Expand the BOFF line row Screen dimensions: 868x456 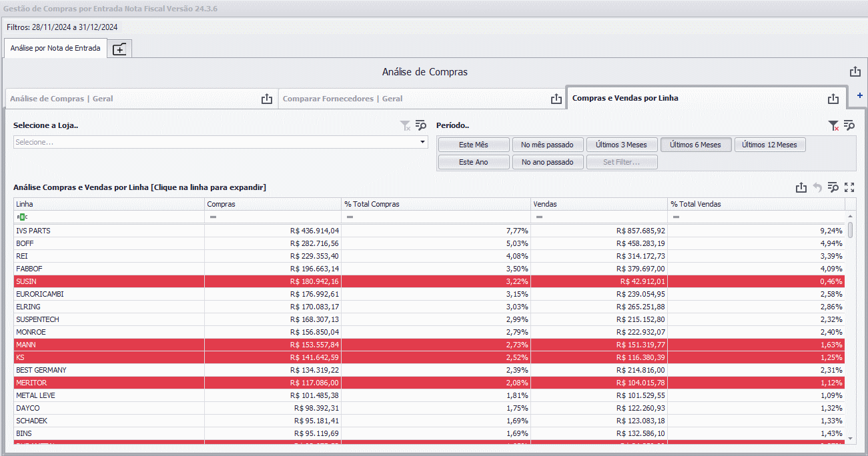pyautogui.click(x=430, y=243)
